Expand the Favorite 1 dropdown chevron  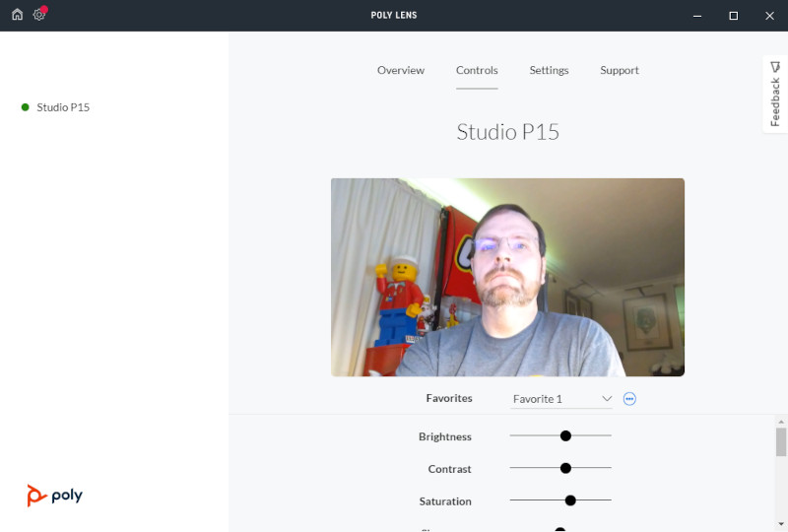607,399
